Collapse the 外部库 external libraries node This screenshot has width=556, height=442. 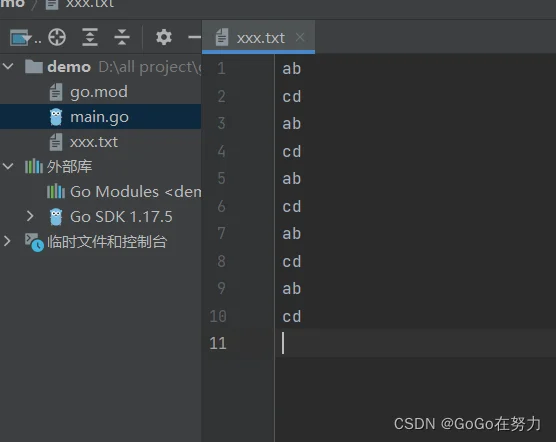pyautogui.click(x=9, y=166)
